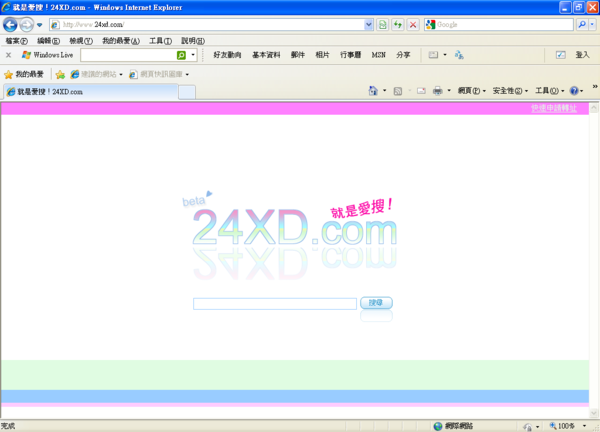Click the RSS feeds icon

pos(398,91)
